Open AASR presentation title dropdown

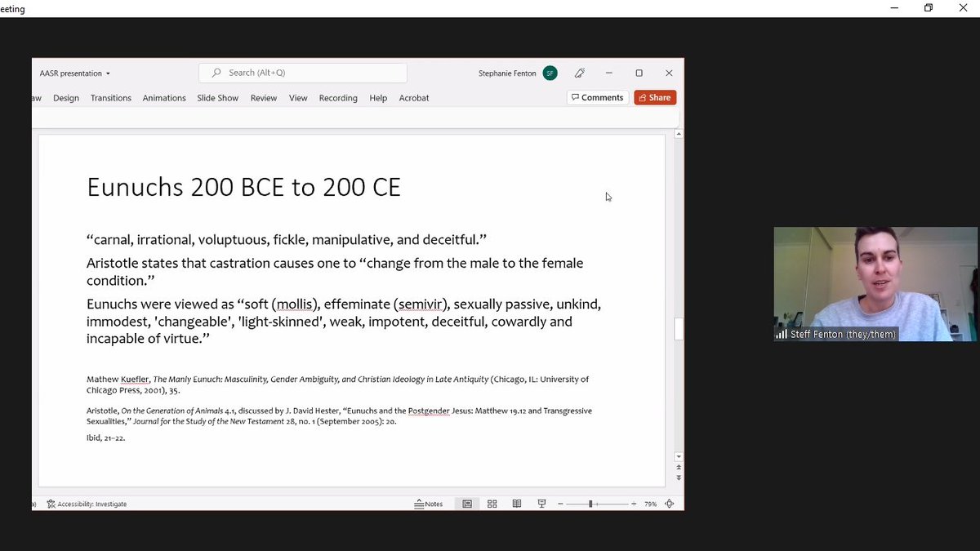pyautogui.click(x=75, y=73)
